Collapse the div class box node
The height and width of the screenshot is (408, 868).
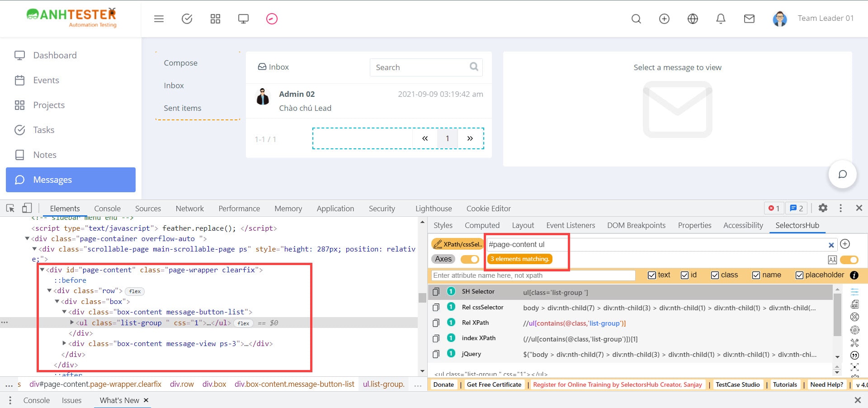pyautogui.click(x=57, y=301)
